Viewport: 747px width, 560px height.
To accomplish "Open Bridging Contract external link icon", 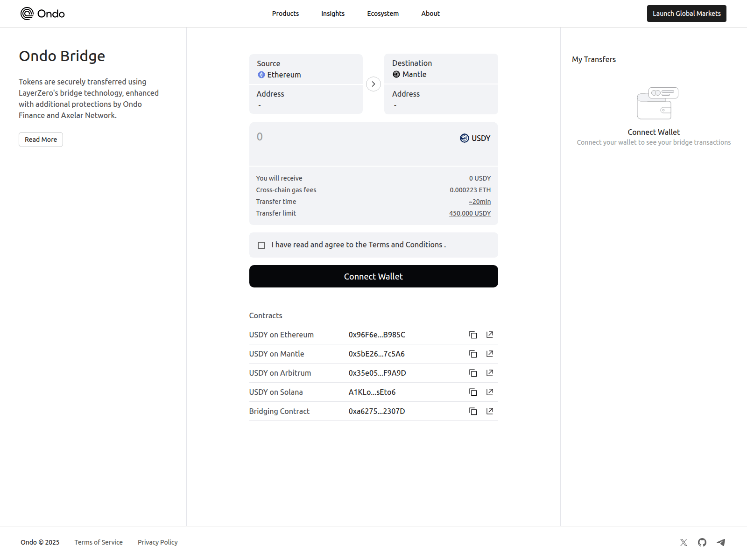I will [x=490, y=411].
